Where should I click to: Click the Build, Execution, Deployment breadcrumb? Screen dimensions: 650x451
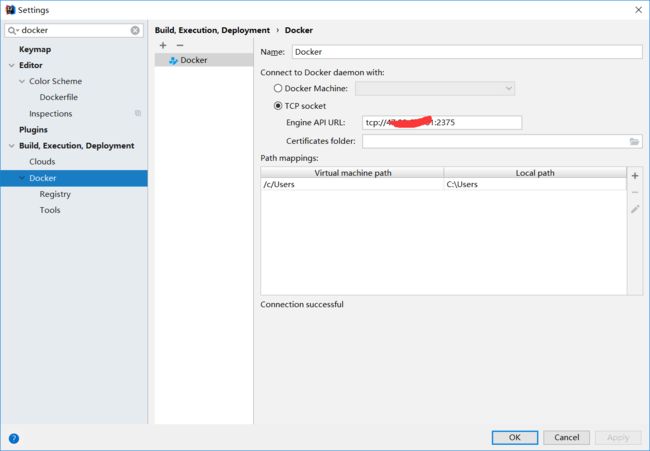(212, 30)
